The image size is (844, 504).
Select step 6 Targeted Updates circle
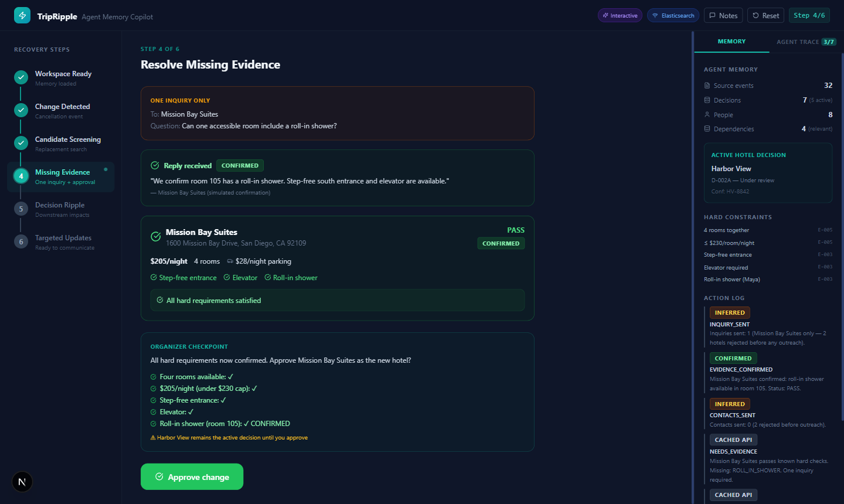click(x=21, y=241)
